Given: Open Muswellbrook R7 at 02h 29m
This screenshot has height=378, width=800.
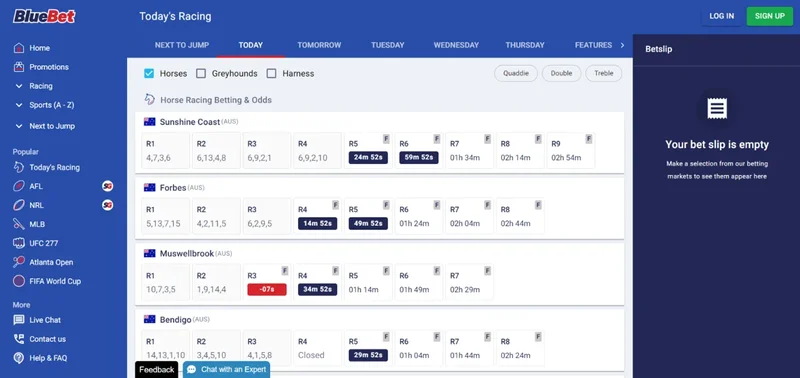Looking at the screenshot, I should tap(470, 282).
